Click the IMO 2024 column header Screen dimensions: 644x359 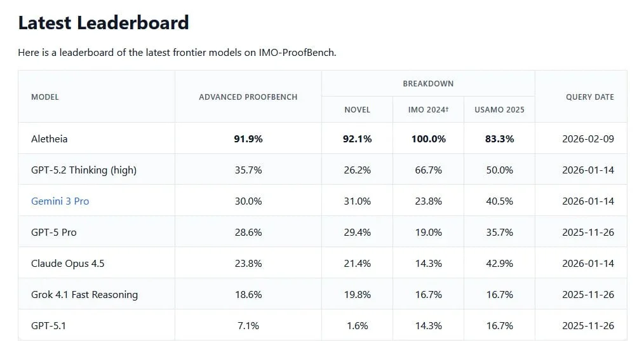tap(428, 110)
